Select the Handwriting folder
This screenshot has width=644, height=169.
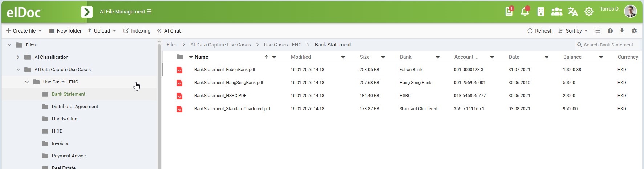coord(64,119)
